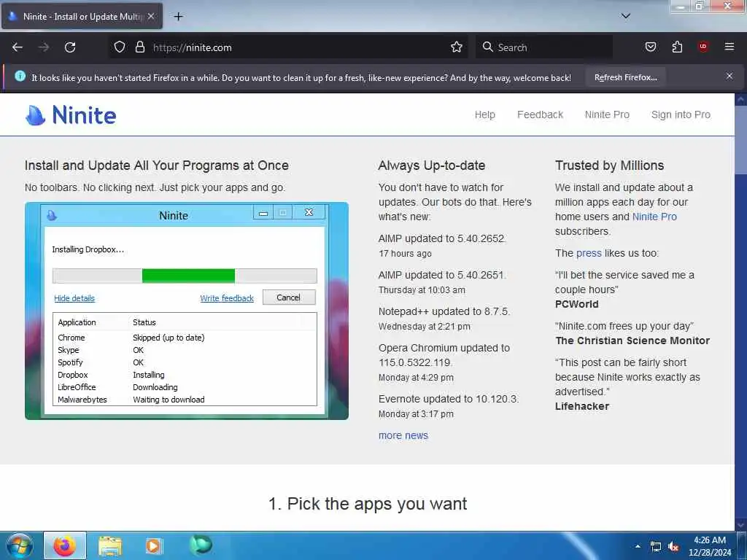Open the Feedback link

coord(541,114)
